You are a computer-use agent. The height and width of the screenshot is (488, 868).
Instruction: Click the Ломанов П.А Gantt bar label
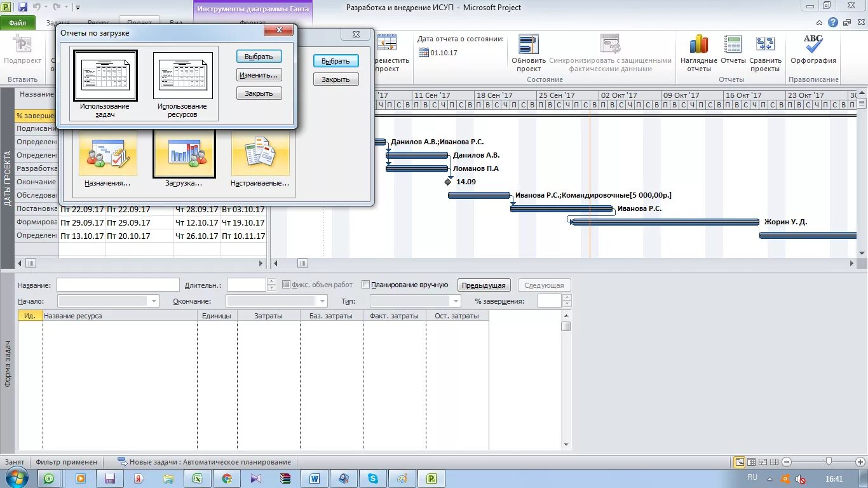coord(476,168)
